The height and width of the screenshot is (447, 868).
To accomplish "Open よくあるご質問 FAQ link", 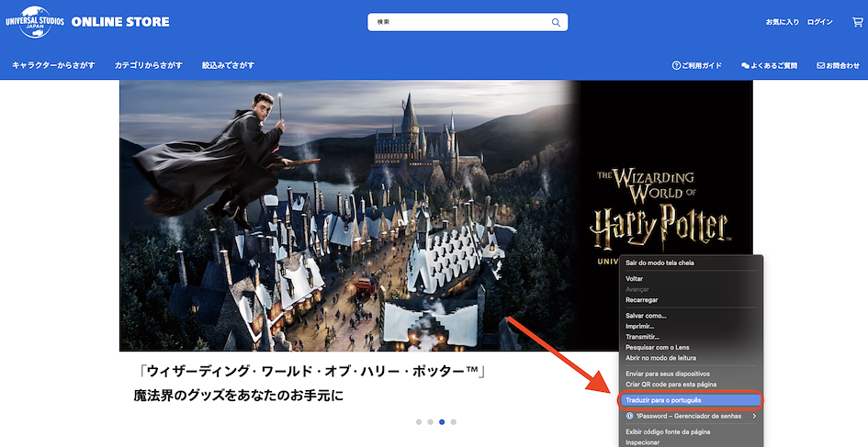I will point(770,65).
